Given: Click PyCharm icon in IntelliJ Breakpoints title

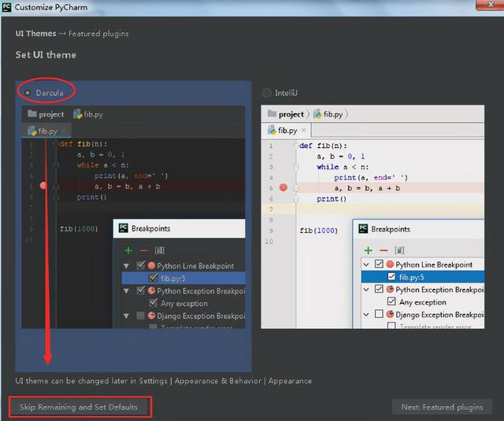Looking at the screenshot, I should tap(363, 229).
